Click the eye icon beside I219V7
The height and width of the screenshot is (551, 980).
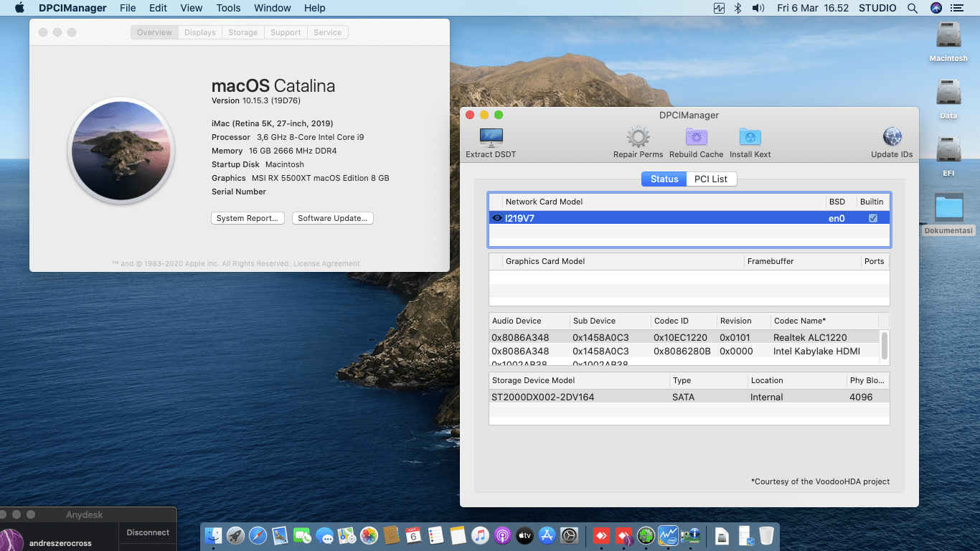tap(497, 218)
